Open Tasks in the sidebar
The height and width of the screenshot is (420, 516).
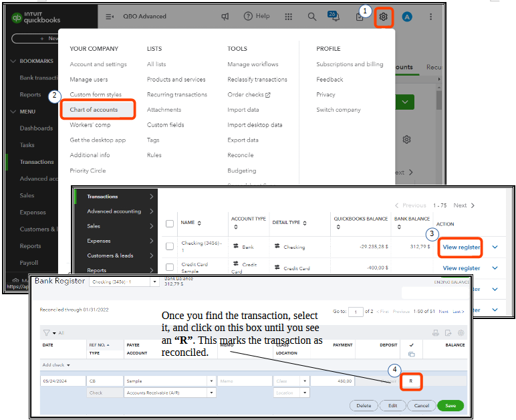click(x=27, y=145)
